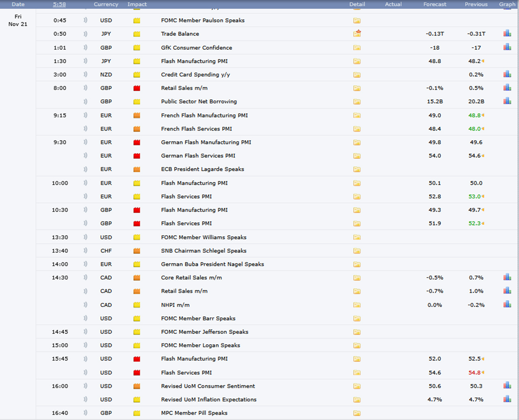Open graph for Public Sector Net Borrowing
This screenshot has width=519, height=420.
507,101
